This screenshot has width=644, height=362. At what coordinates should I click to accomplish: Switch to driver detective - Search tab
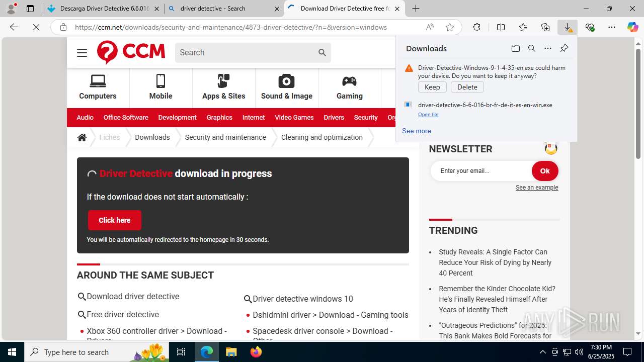[224, 9]
